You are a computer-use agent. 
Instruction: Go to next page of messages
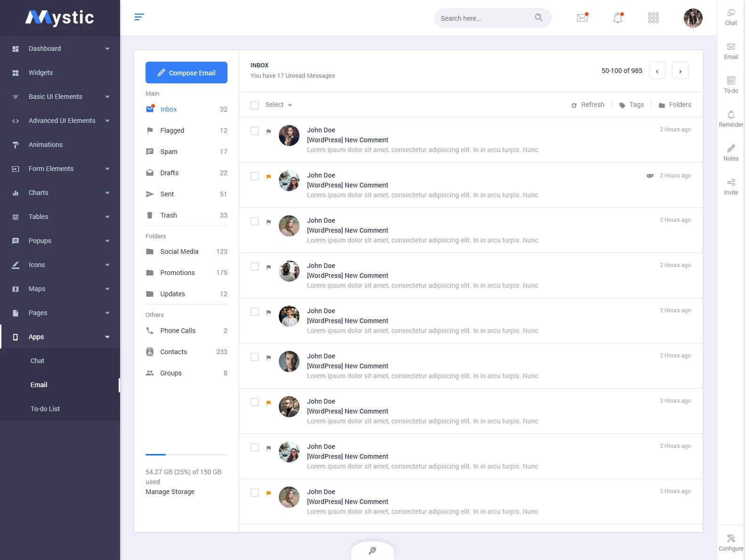pos(680,71)
